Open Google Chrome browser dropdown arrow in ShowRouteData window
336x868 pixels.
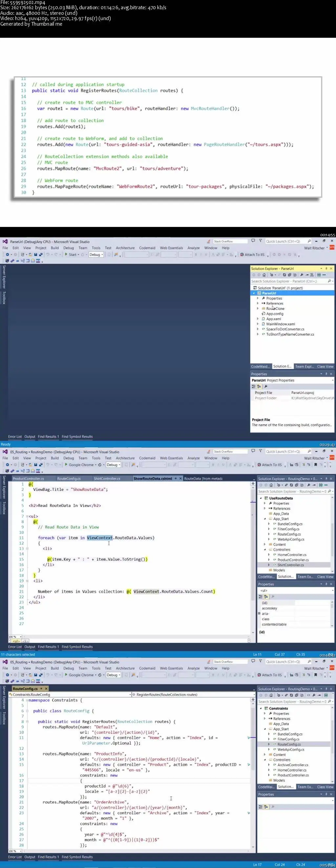point(95,465)
